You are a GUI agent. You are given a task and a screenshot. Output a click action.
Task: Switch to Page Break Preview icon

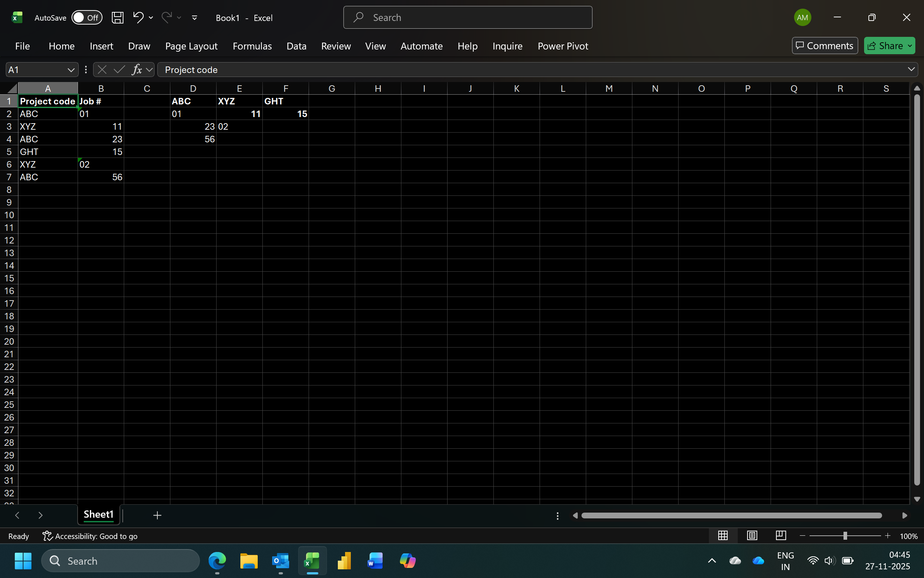click(781, 536)
